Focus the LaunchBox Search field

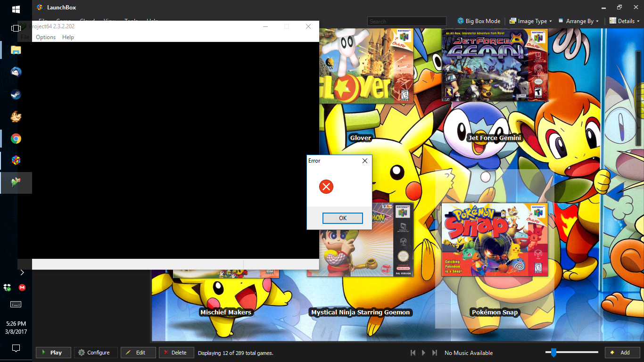click(x=406, y=21)
